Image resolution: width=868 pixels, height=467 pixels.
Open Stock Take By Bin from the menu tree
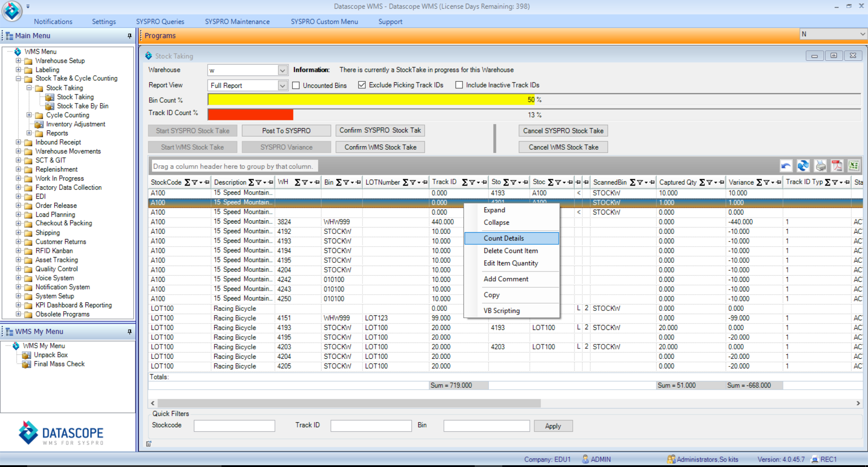pos(83,106)
